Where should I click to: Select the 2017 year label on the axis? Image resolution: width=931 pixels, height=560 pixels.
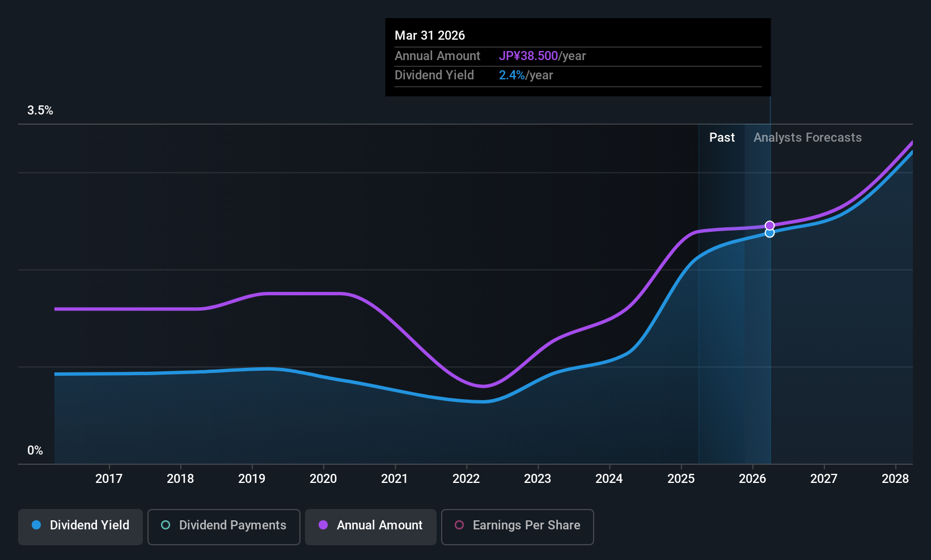(x=109, y=479)
